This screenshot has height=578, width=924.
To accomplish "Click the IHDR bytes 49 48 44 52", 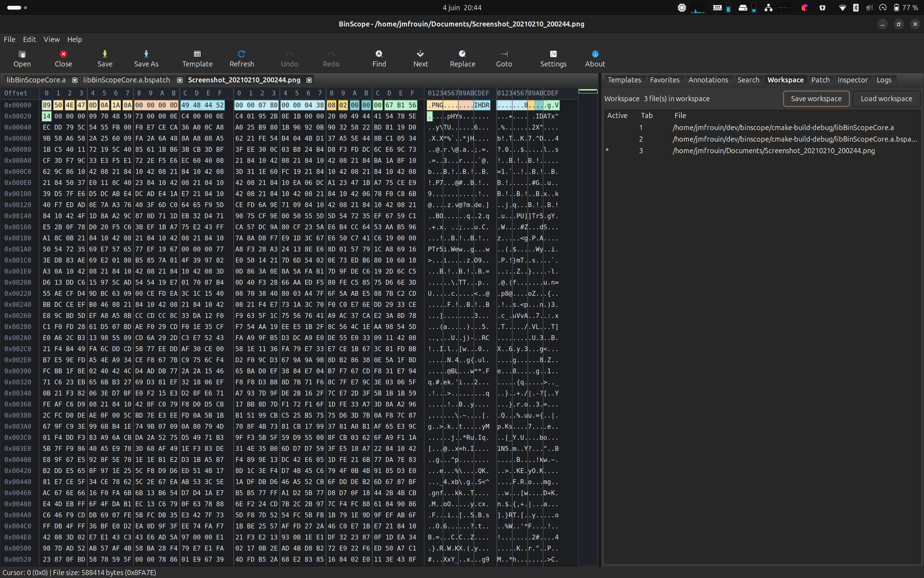I will point(202,105).
